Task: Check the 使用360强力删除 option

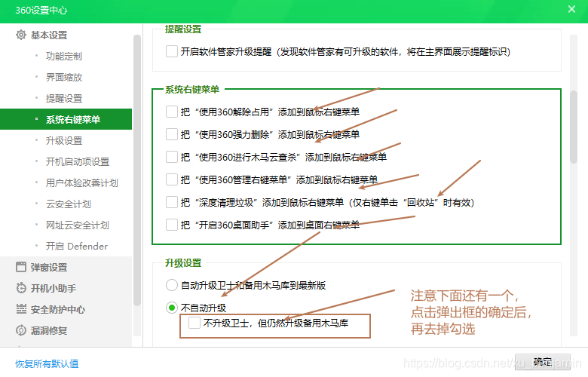Action: (172, 134)
